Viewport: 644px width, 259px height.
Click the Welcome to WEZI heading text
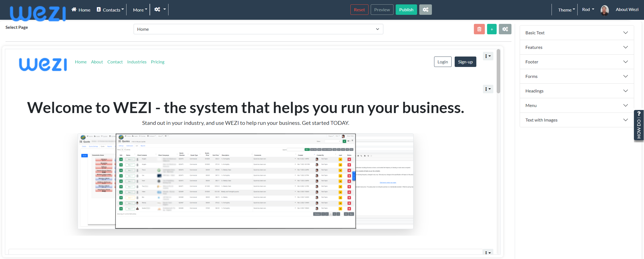tap(246, 108)
